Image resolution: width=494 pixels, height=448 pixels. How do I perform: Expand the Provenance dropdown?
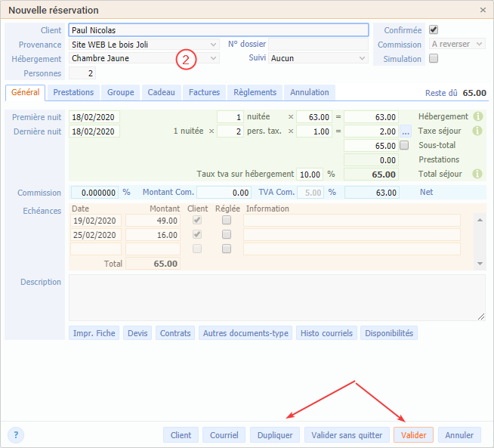[213, 45]
